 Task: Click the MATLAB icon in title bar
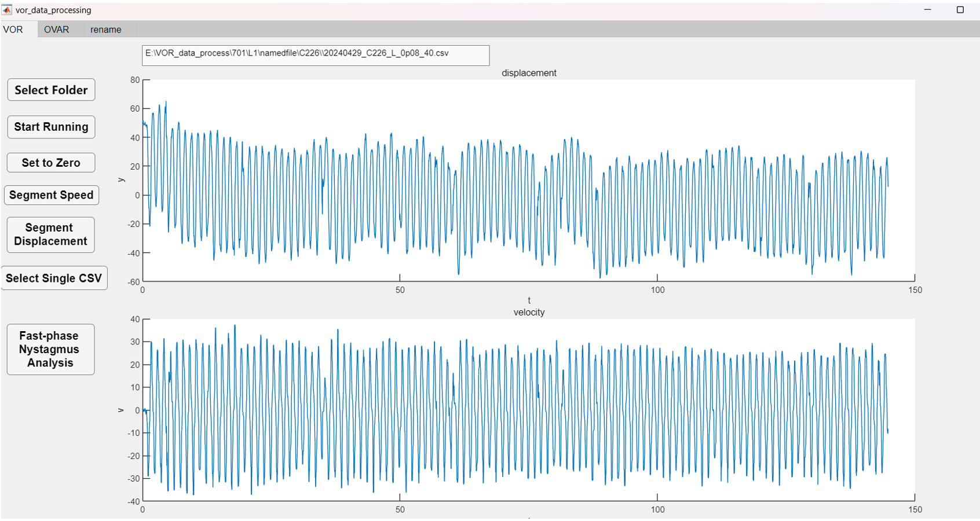(x=7, y=10)
